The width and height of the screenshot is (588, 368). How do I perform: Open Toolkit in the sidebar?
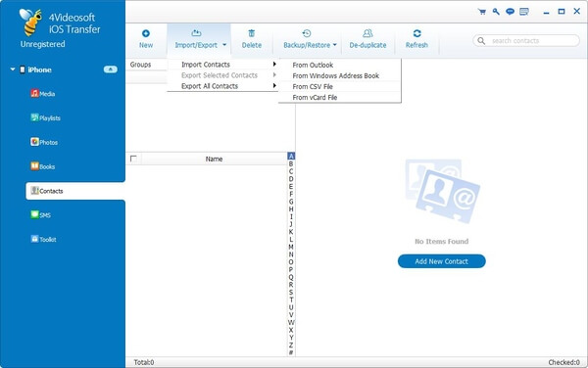tap(43, 239)
